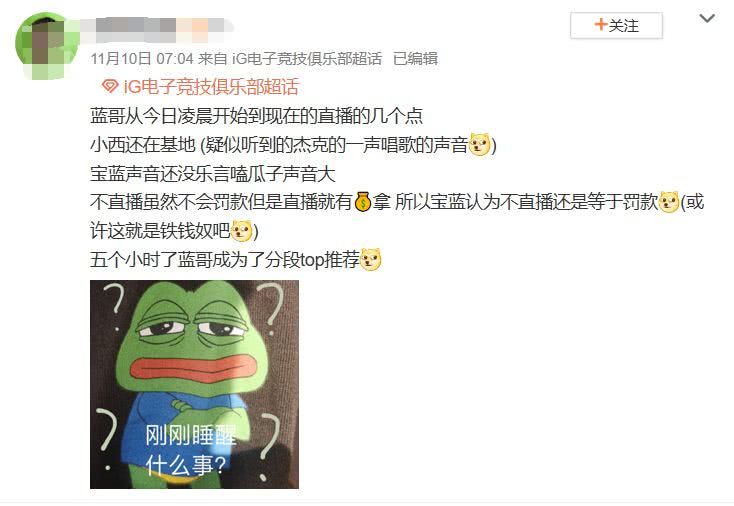Open the poster's pixelated avatar
The width and height of the screenshot is (734, 506).
(x=47, y=45)
